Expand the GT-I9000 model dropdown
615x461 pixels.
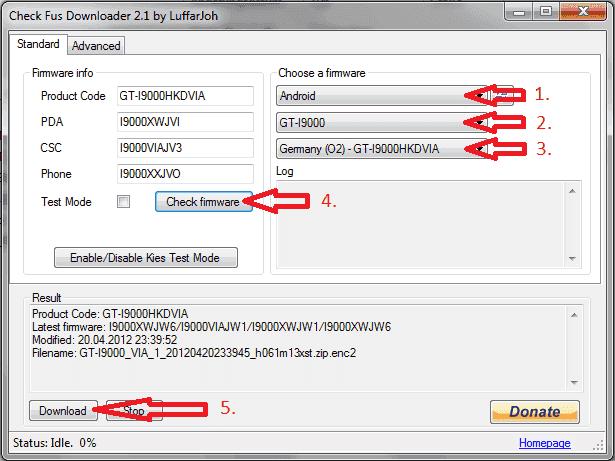(x=382, y=122)
